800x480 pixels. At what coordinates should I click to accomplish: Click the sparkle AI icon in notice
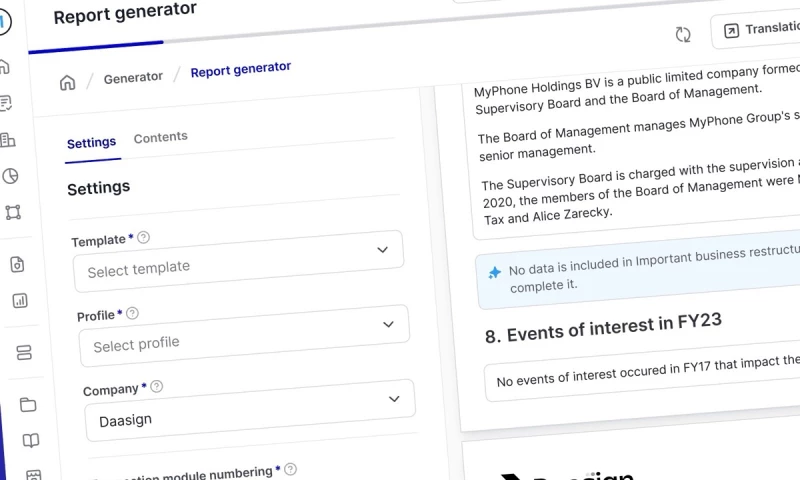(494, 273)
